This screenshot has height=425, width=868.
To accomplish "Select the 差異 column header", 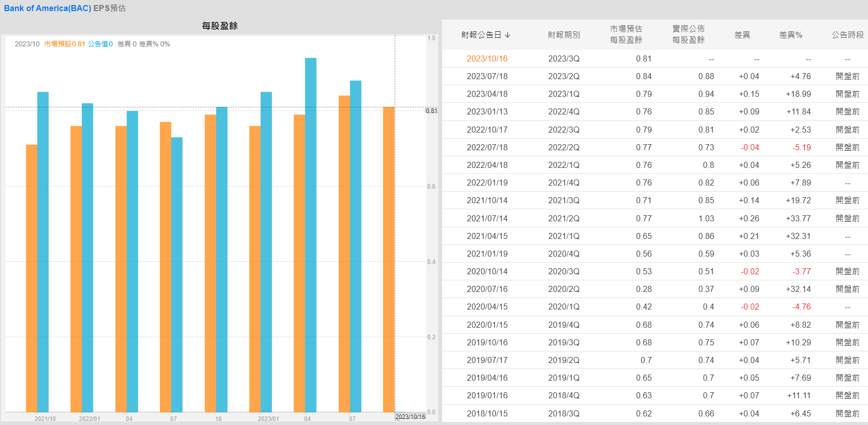I will [742, 35].
